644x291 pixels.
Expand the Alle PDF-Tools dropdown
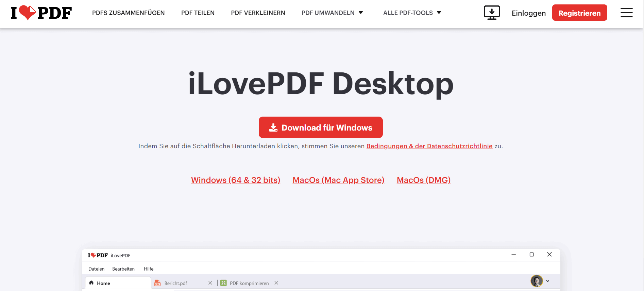point(412,13)
